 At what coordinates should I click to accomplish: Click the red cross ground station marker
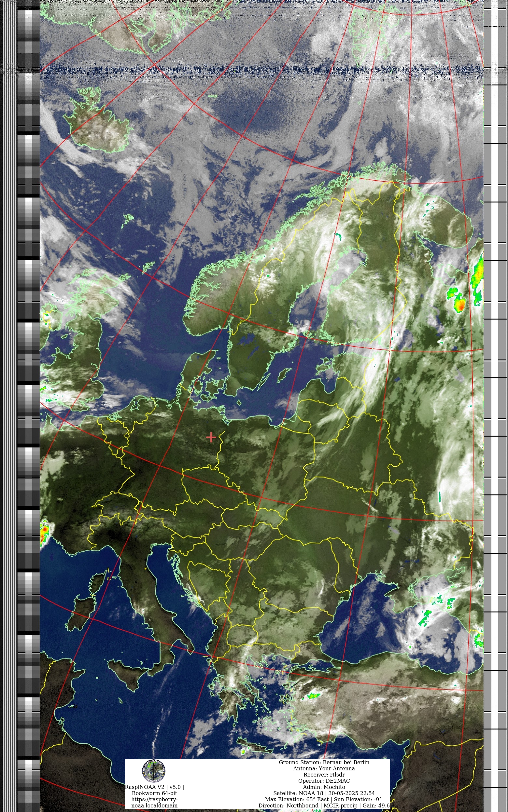click(x=211, y=437)
